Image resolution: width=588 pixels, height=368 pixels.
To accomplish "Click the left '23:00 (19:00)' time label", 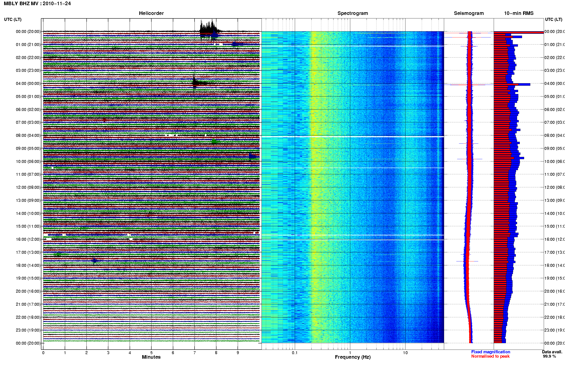I will click(x=28, y=330).
